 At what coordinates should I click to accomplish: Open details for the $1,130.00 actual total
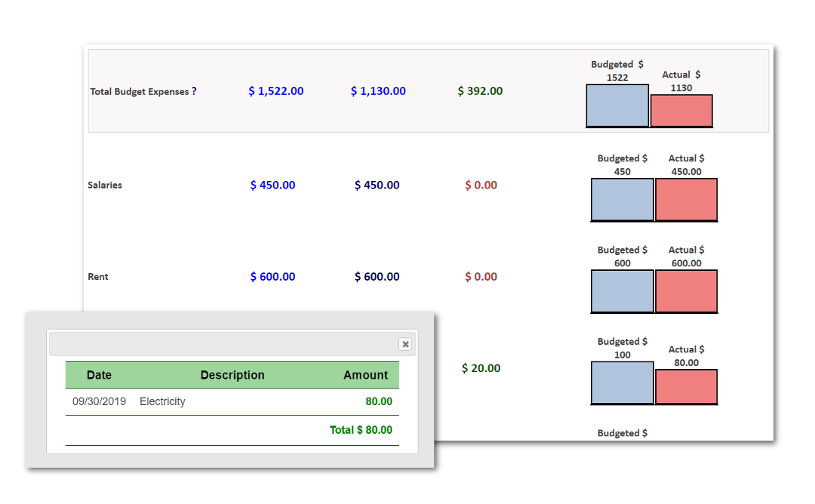tap(377, 91)
